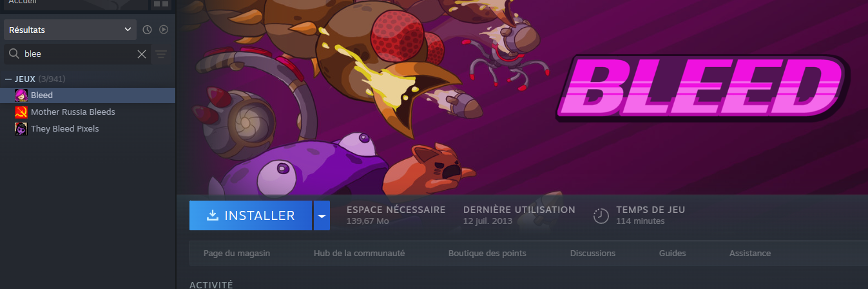Open the install options arrow dropdown
The width and height of the screenshot is (868, 289).
[322, 215]
